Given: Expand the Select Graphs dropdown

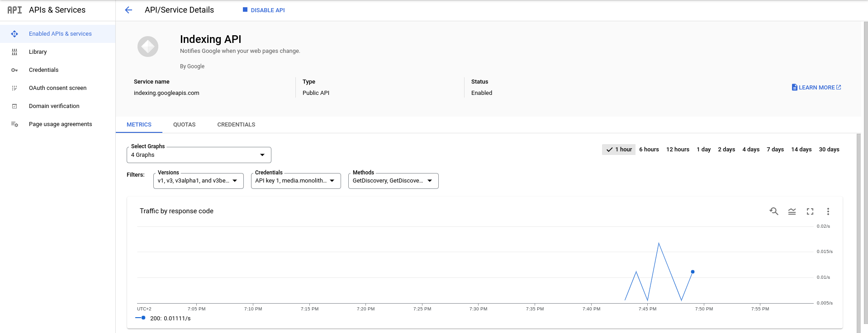Looking at the screenshot, I should (x=199, y=155).
